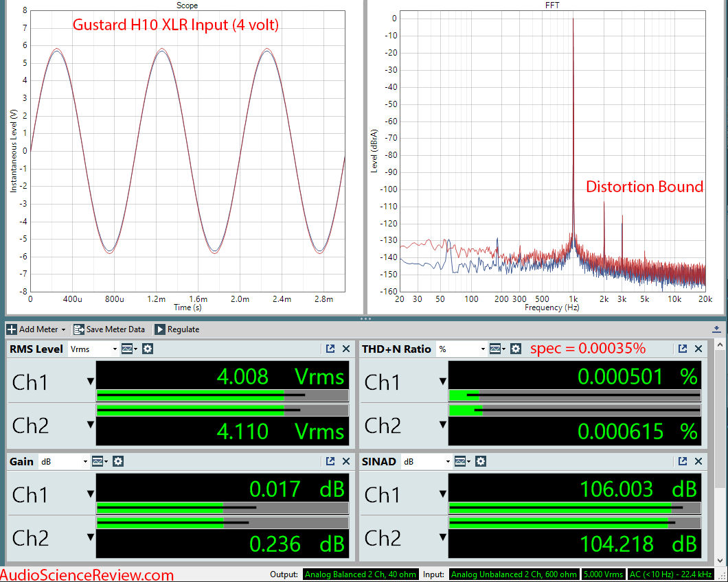The image size is (728, 582).
Task: Close the RMS Level meter
Action: [346, 349]
